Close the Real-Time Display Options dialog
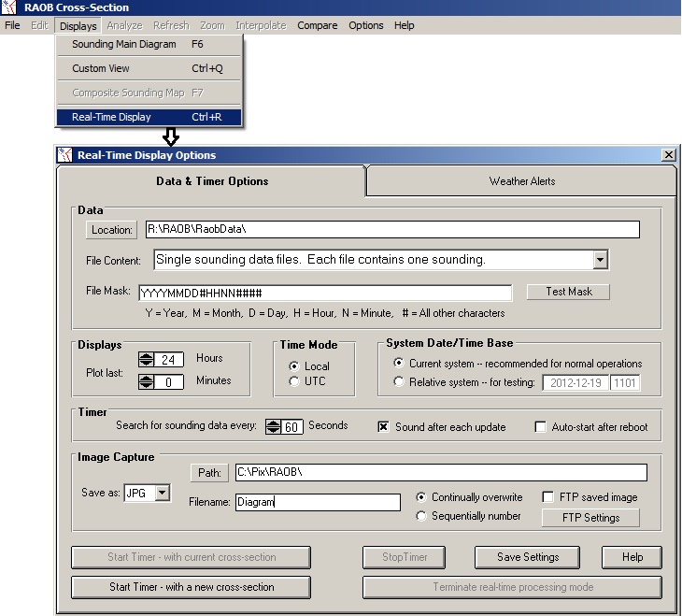 click(669, 154)
